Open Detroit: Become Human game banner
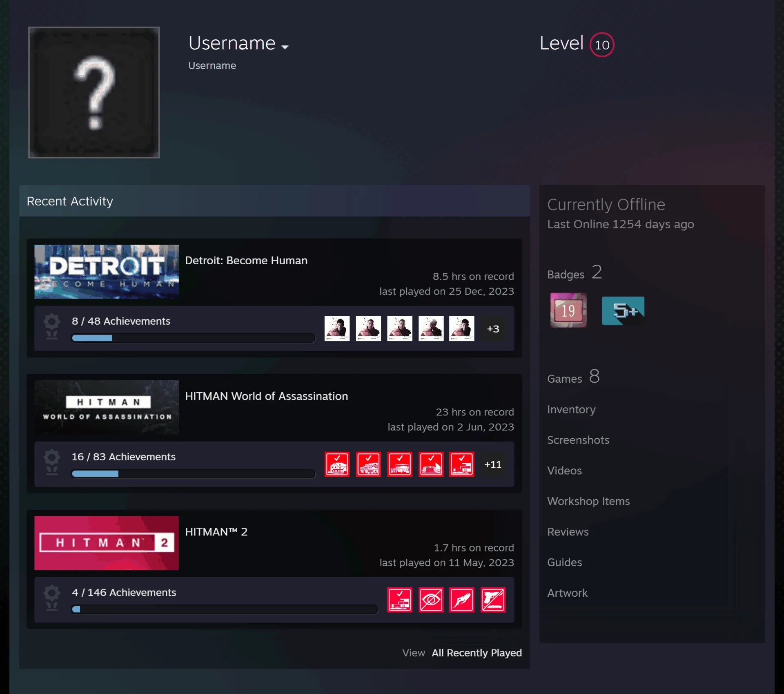784x694 pixels. point(107,272)
